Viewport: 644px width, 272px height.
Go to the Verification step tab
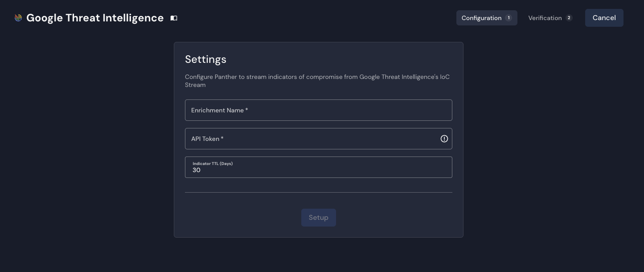point(550,18)
